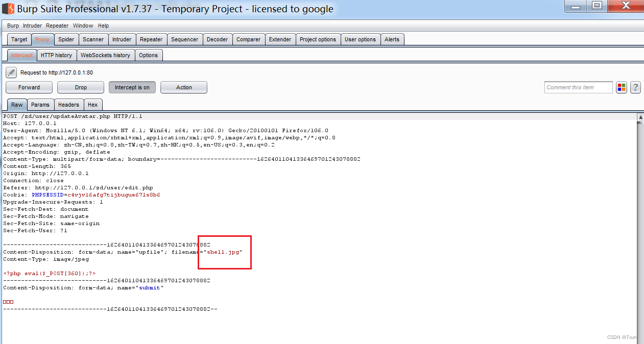
Task: Click the pencil edit-target icon beside the request URL
Action: pos(11,72)
